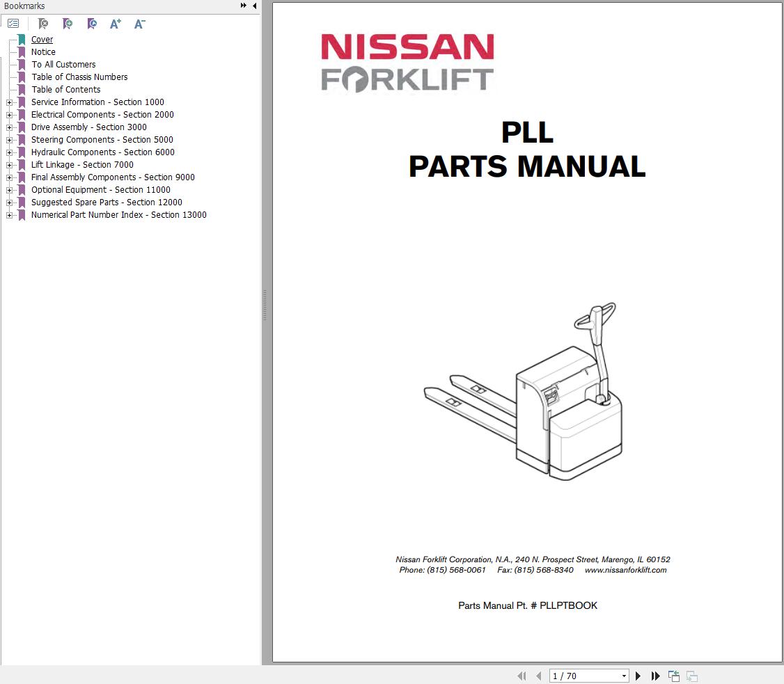
Task: Expand Numerical Part Number Index - Section 13000
Action: point(9,215)
